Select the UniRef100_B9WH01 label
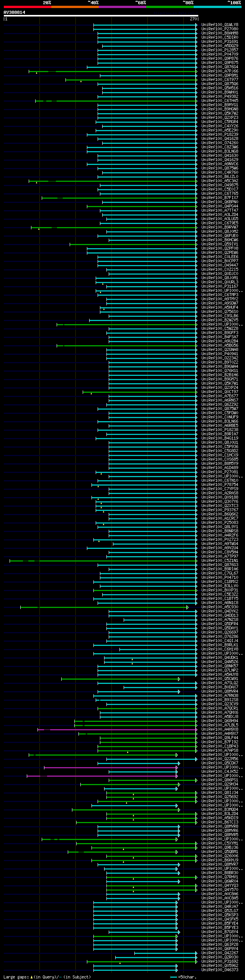Viewport: 245px width, 980px height. click(220, 92)
